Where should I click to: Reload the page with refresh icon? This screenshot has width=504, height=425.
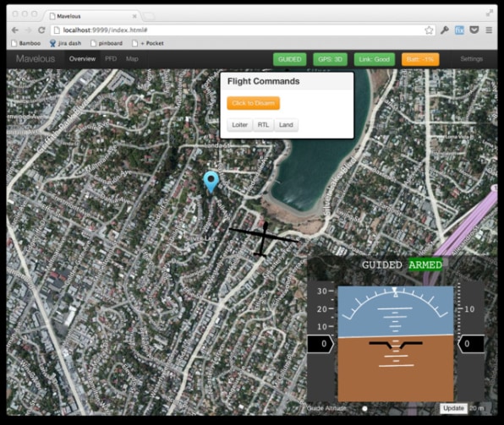click(x=41, y=30)
